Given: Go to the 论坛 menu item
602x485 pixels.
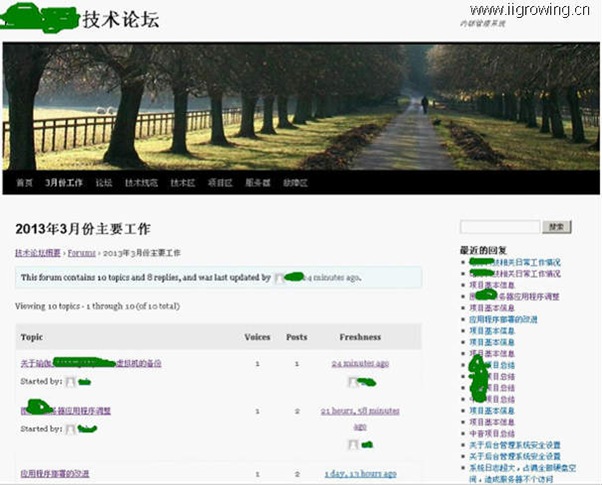Looking at the screenshot, I should (104, 183).
